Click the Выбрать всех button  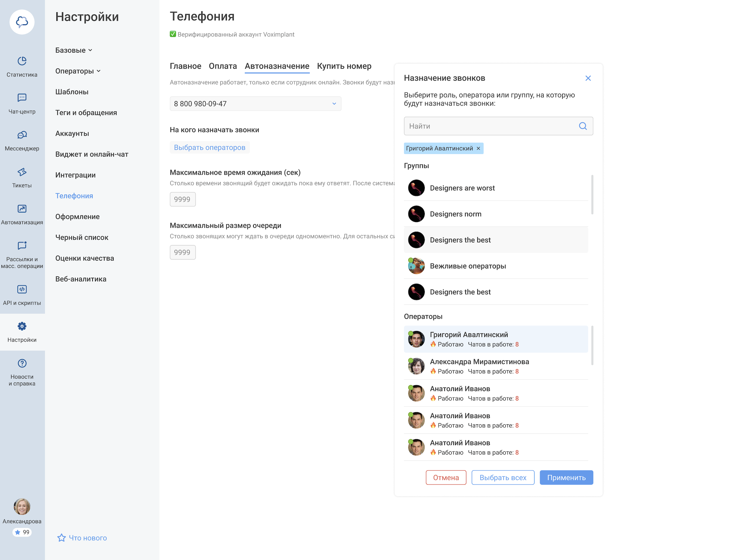tap(502, 477)
